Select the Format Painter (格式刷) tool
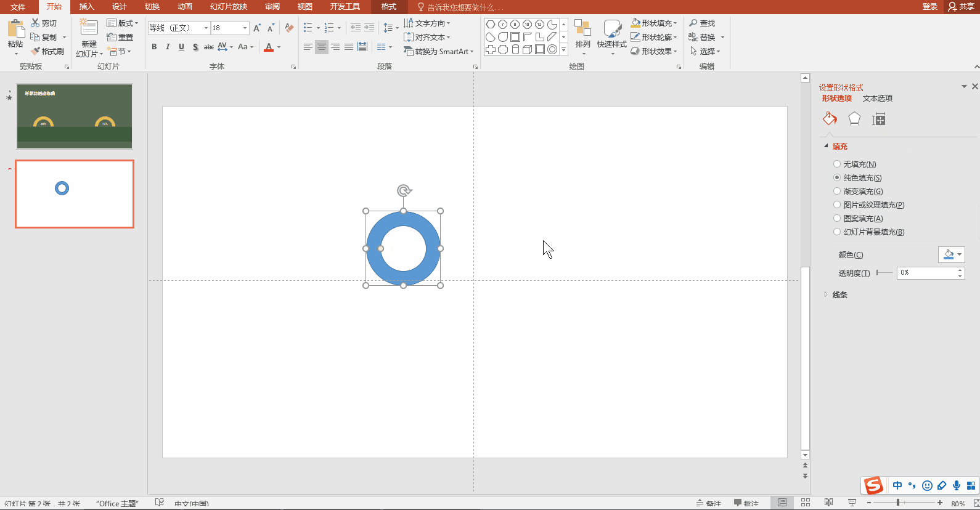The width and height of the screenshot is (980, 510). click(47, 51)
